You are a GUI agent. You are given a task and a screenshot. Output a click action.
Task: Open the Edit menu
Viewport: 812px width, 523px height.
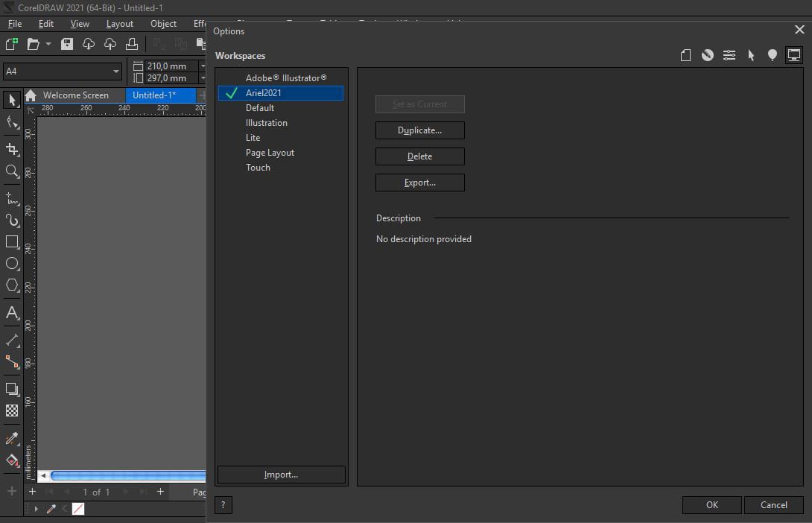(x=46, y=24)
